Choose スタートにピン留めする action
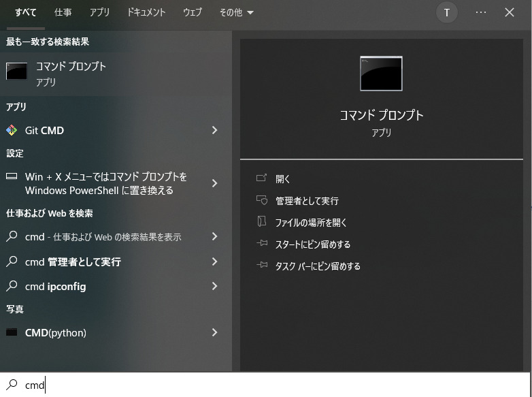Screen dimensions: 532x397 [312, 244]
